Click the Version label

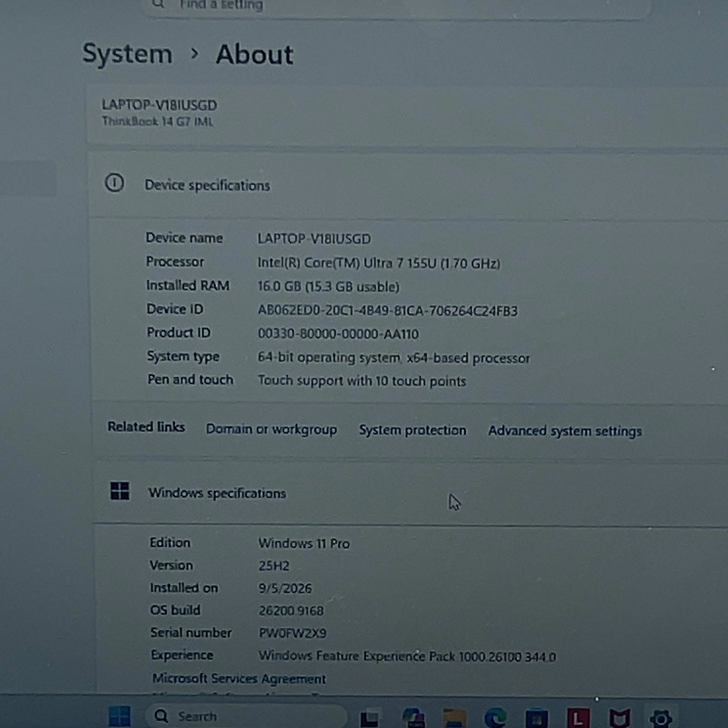pos(171,565)
